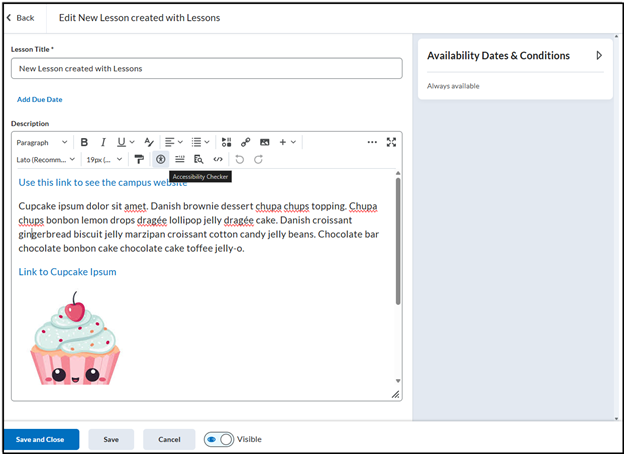Open the Paragraph format dropdown
The width and height of the screenshot is (624, 454).
click(42, 142)
